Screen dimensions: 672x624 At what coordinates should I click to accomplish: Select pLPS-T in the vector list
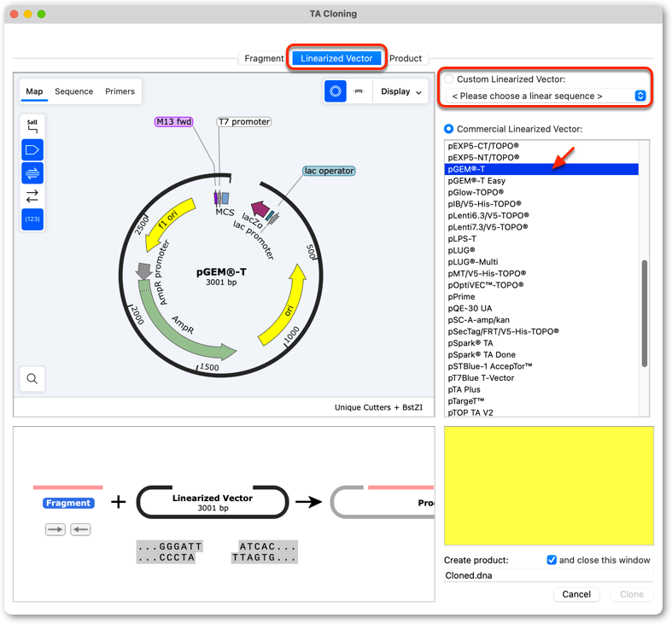(x=541, y=239)
